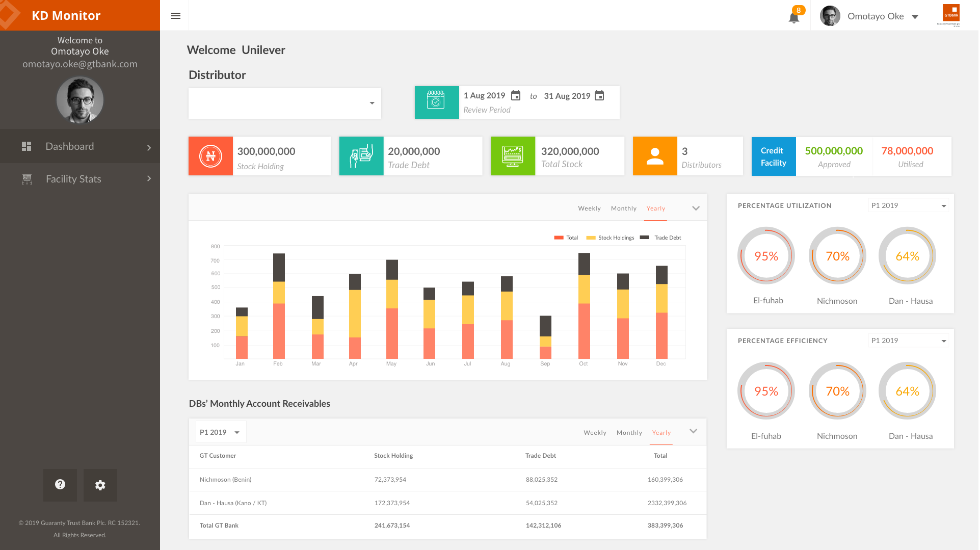980x550 pixels.
Task: Click the Dan - Hausa efficiency gauge
Action: click(908, 391)
